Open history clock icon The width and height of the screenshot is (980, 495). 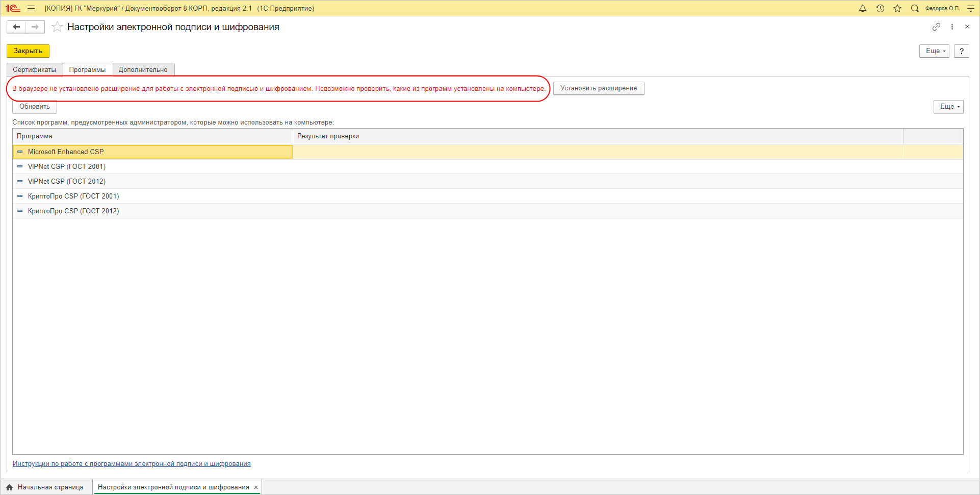coord(880,8)
